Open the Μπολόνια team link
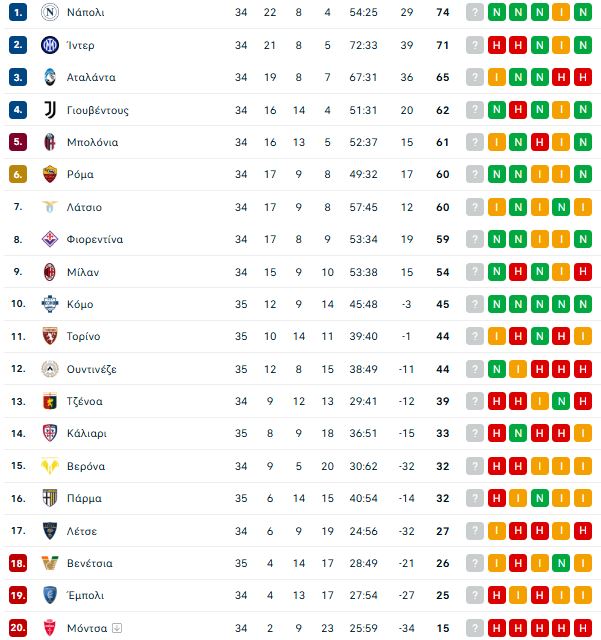 point(93,142)
